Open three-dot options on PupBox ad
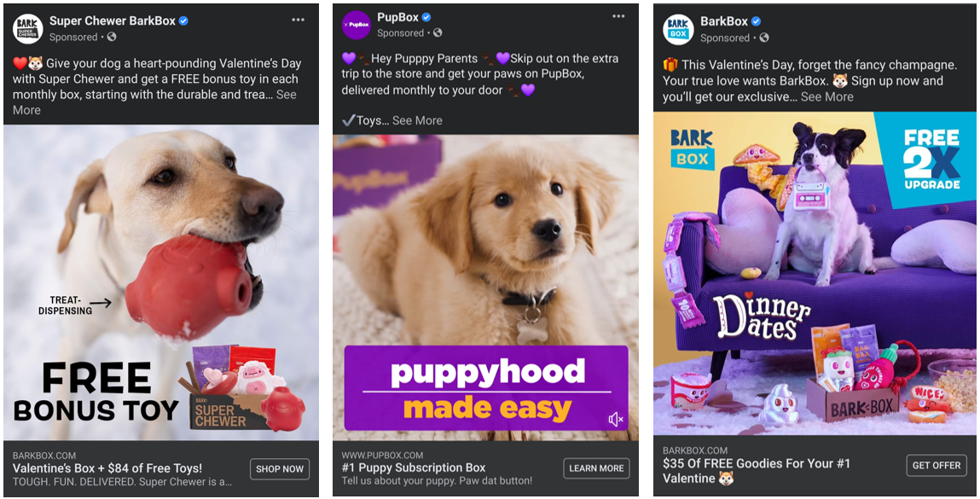 (x=618, y=16)
